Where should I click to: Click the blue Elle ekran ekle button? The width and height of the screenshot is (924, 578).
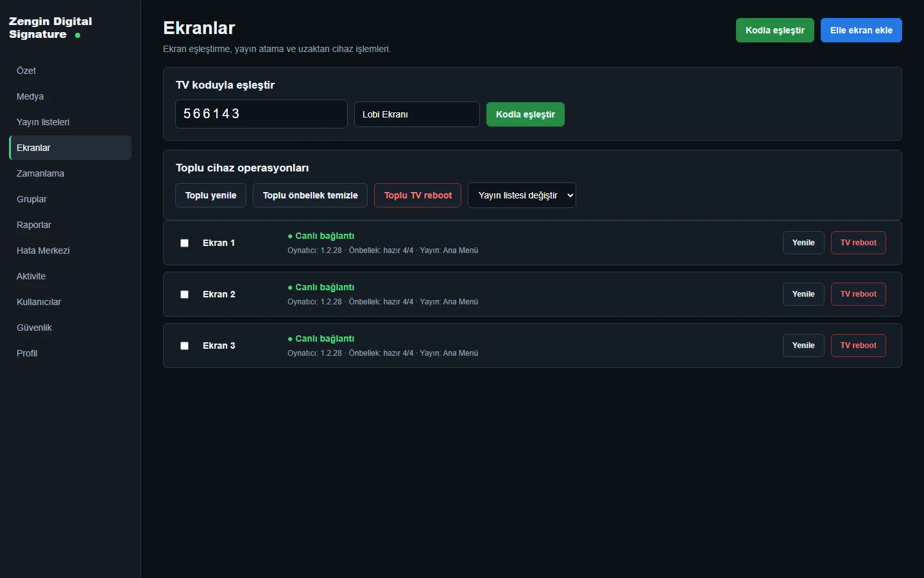861,30
